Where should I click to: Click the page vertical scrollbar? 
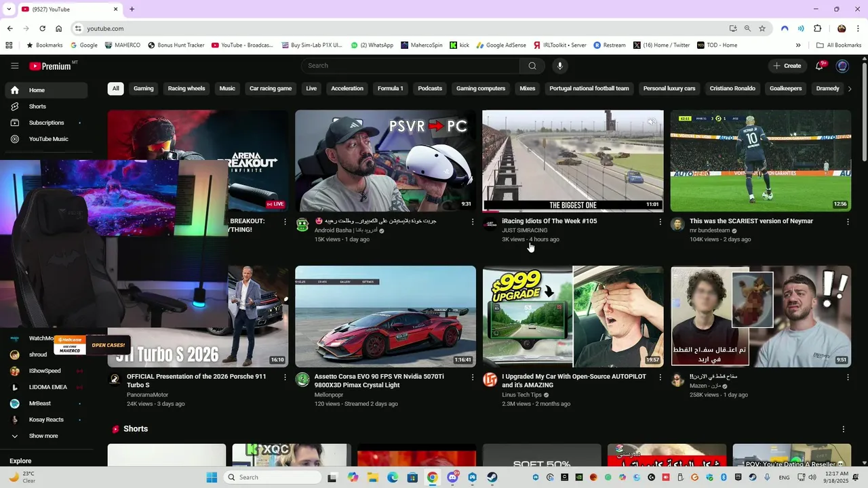click(x=864, y=112)
